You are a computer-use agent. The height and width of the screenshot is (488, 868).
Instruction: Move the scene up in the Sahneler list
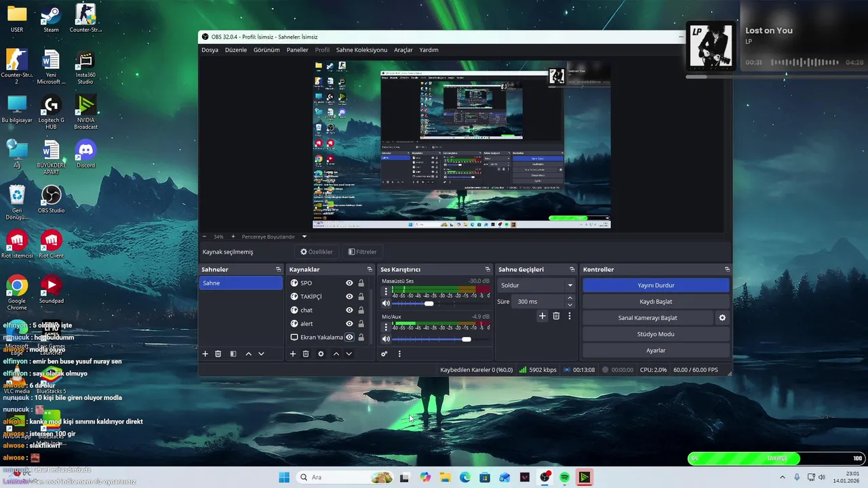(248, 354)
